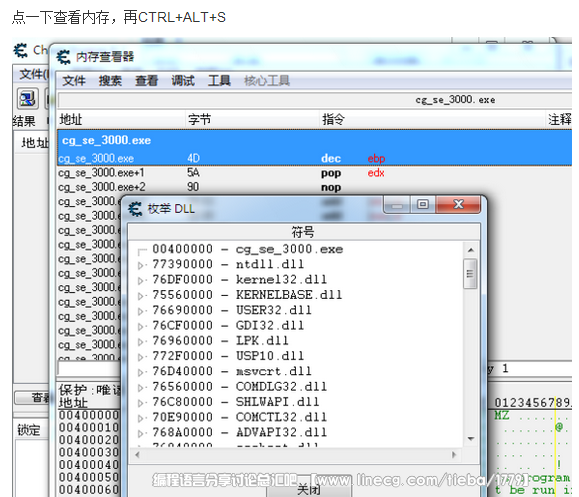Open the 查看 menu
579x497 pixels.
146,80
